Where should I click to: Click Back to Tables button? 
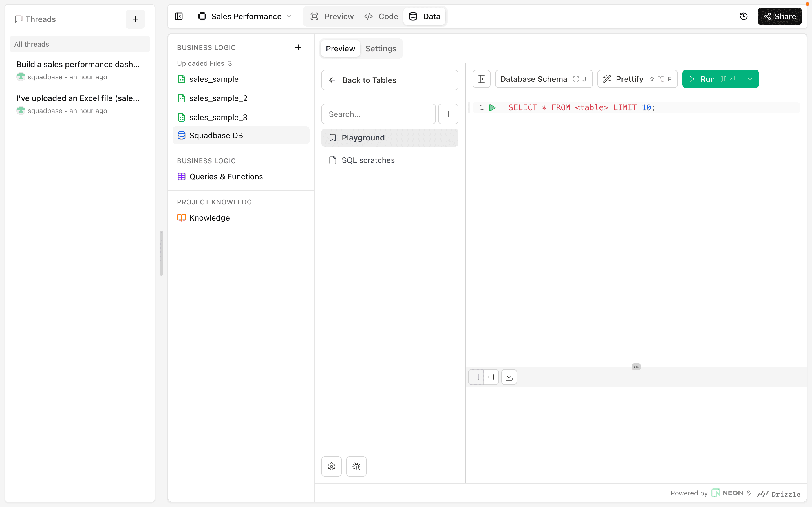pyautogui.click(x=390, y=80)
